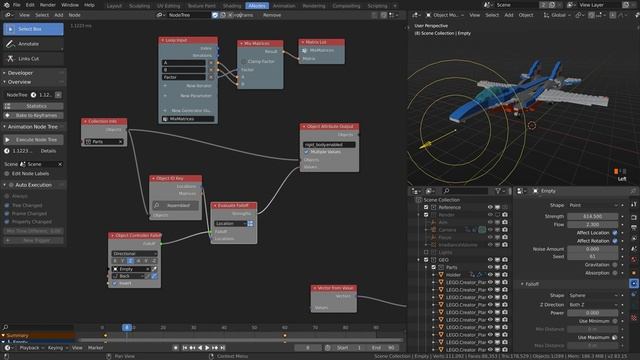The height and width of the screenshot is (360, 640).
Task: Click the outliner search field
Action: click(x=465, y=191)
